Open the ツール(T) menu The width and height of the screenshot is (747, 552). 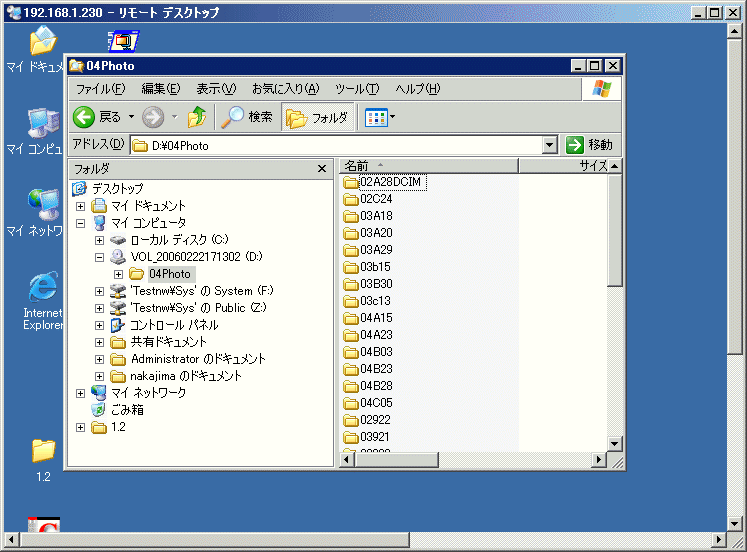tap(357, 89)
